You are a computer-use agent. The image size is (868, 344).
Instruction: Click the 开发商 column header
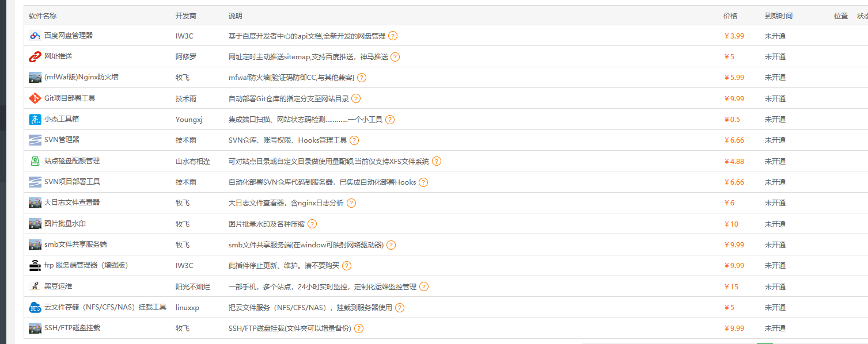point(186,16)
